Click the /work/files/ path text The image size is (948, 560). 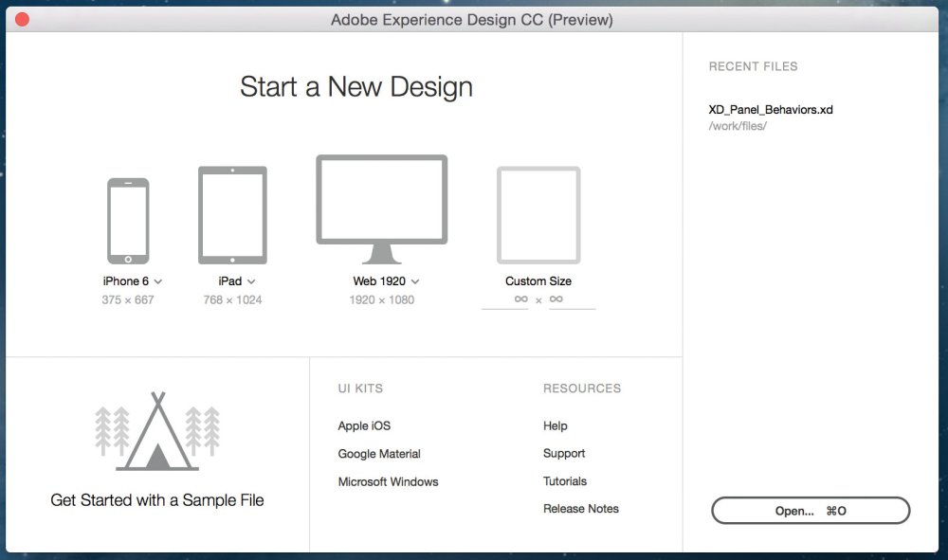[x=738, y=126]
